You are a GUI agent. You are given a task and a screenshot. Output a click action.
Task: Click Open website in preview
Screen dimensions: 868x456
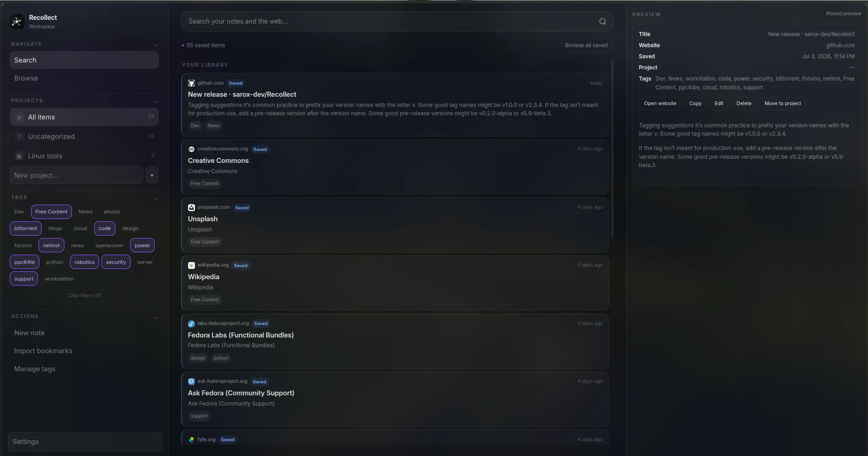(x=660, y=104)
